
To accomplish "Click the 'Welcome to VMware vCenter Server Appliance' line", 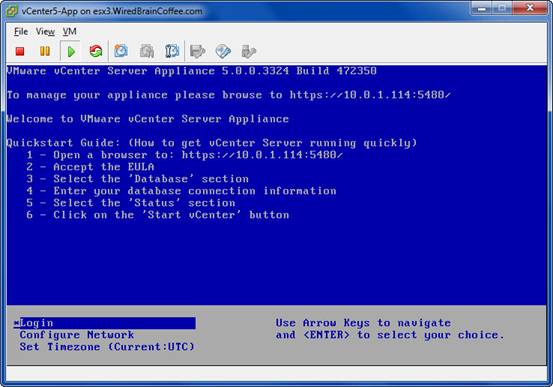I will 147,119.
